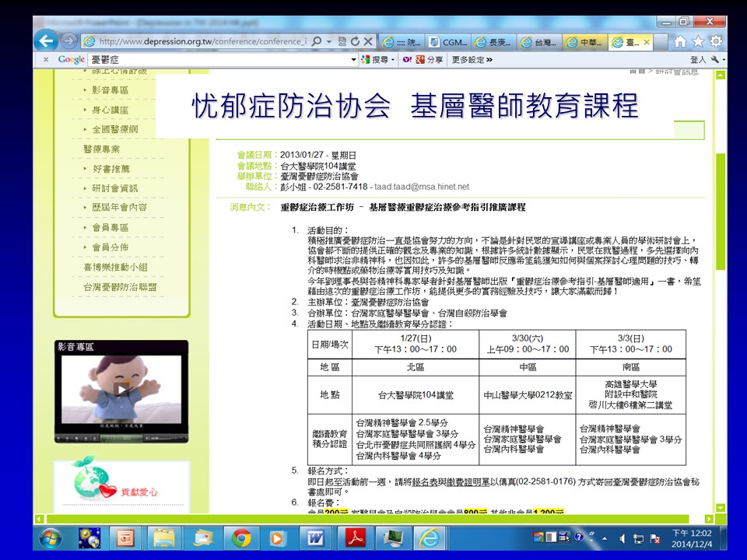Open 喜博樂推動小組 sidebar link
The width and height of the screenshot is (747, 560).
[x=115, y=267]
